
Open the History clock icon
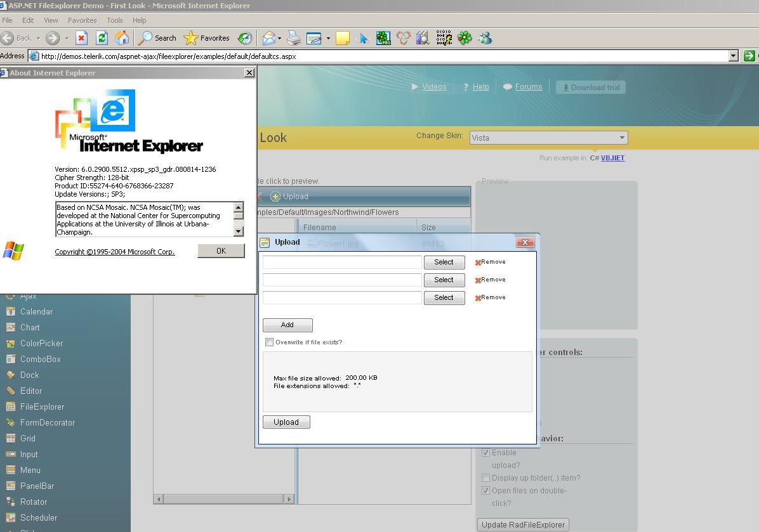245,37
